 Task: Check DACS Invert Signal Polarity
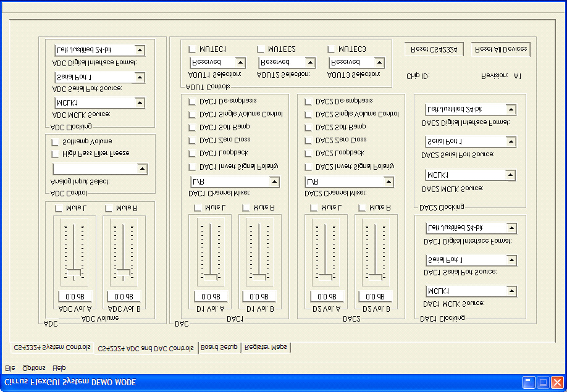pyautogui.click(x=307, y=166)
